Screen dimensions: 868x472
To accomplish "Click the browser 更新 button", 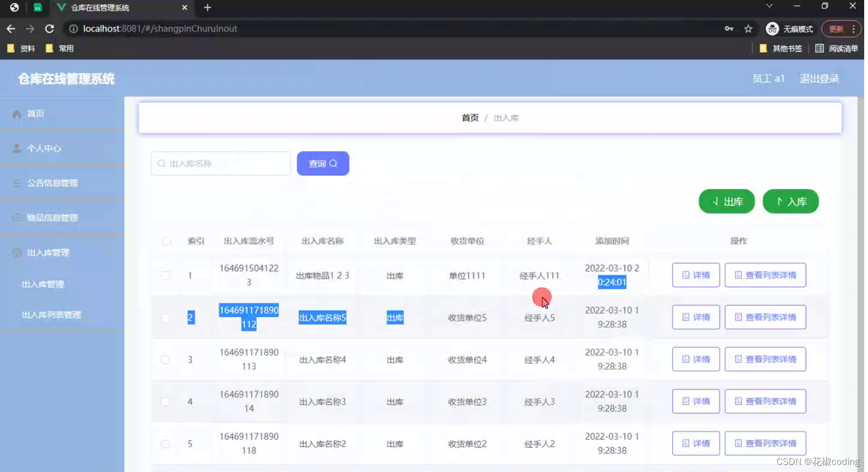I will [x=836, y=29].
